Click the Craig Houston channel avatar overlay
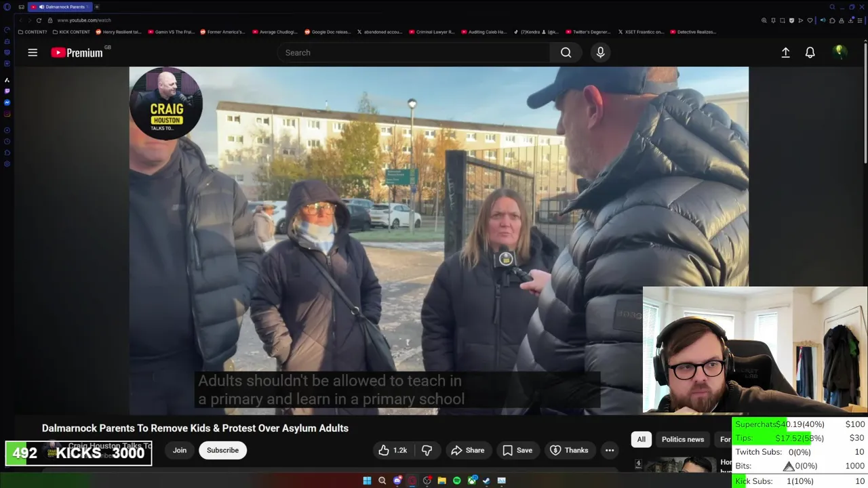868x488 pixels. (x=165, y=103)
